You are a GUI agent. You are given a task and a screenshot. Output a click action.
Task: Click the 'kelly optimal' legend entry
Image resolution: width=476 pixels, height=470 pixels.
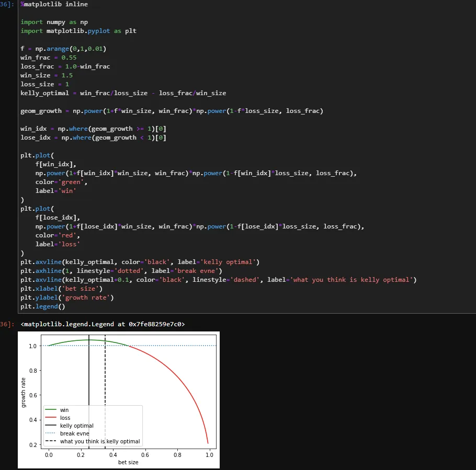click(x=69, y=426)
